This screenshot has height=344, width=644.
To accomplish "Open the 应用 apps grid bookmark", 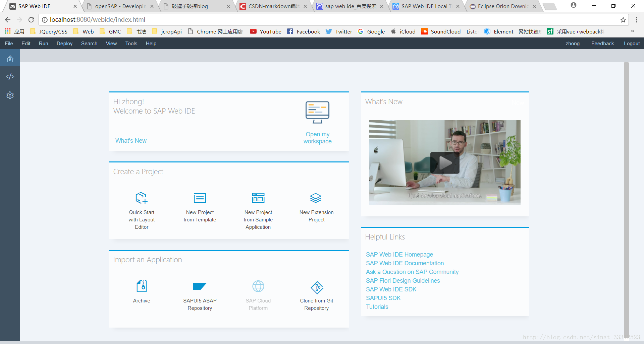I will click(x=14, y=31).
